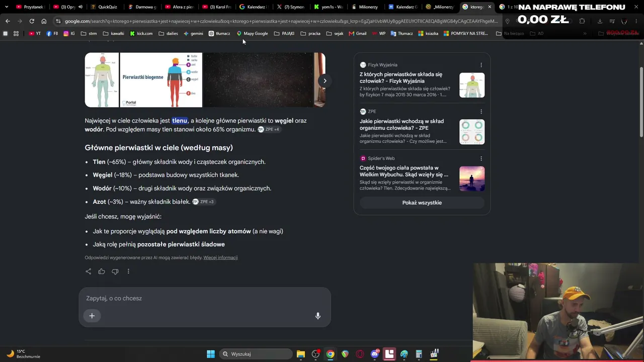
Task: Show next images with the carousel arrow
Action: (325, 80)
